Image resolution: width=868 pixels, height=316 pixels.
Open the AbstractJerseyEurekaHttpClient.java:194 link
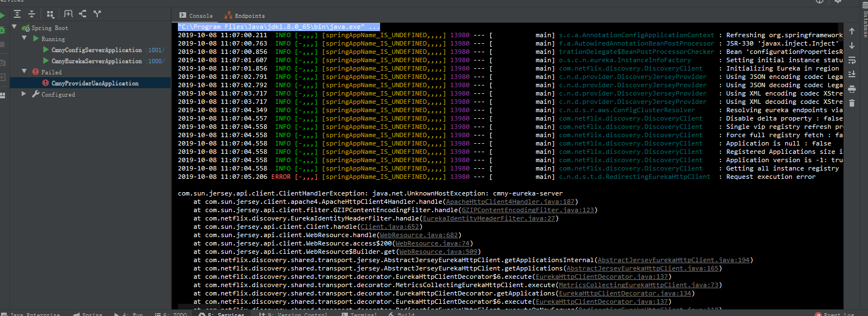click(x=674, y=260)
